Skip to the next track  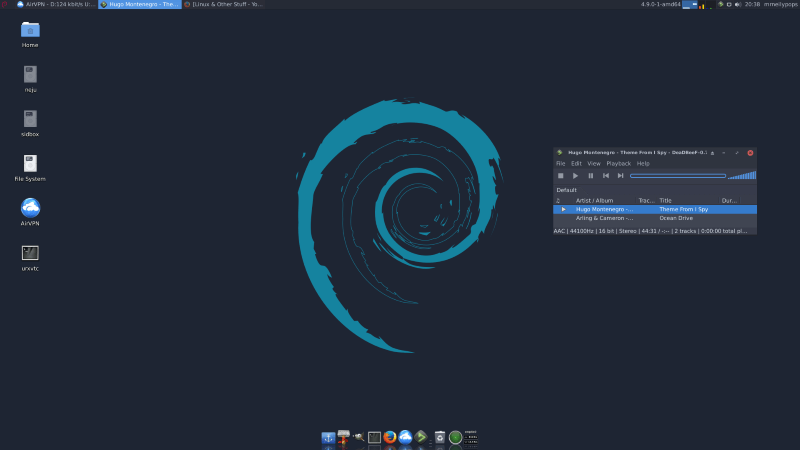click(621, 175)
